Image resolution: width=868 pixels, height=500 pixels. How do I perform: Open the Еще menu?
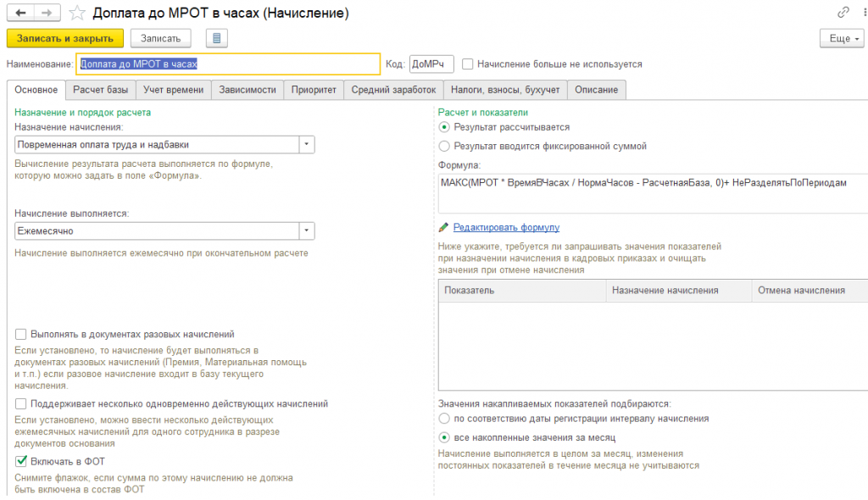843,38
